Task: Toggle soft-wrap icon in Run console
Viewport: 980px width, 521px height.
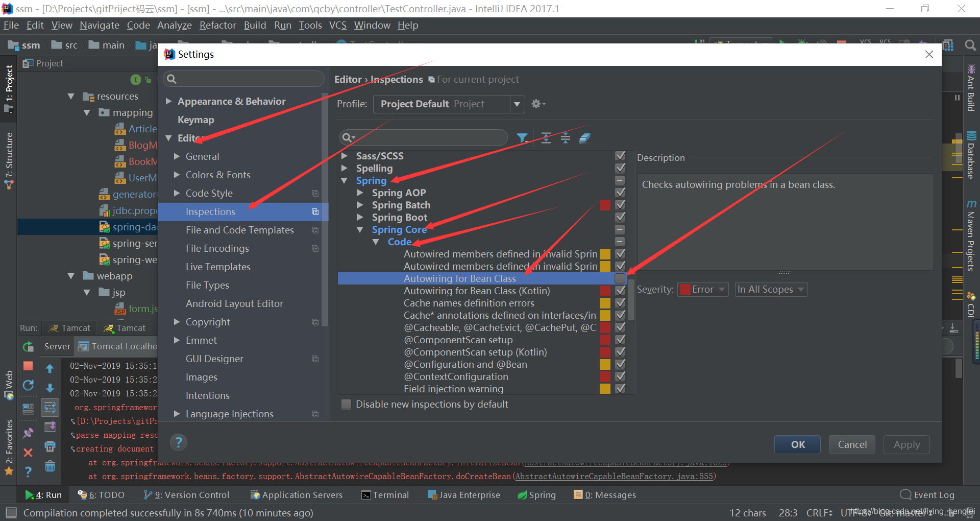Action: (x=50, y=408)
